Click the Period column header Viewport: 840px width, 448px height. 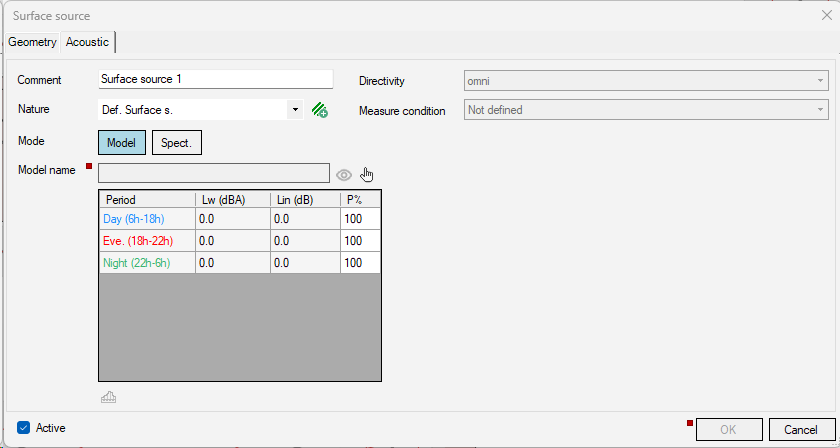(x=147, y=200)
